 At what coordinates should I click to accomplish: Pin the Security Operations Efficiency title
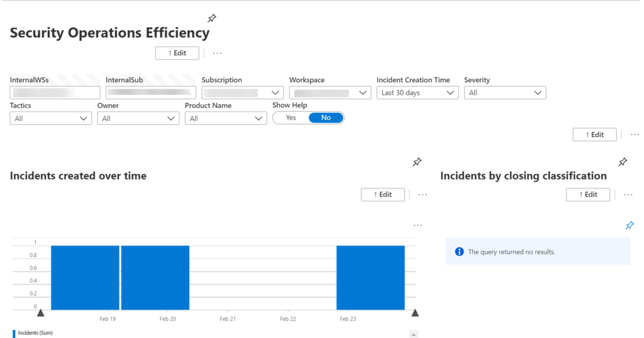[x=211, y=18]
